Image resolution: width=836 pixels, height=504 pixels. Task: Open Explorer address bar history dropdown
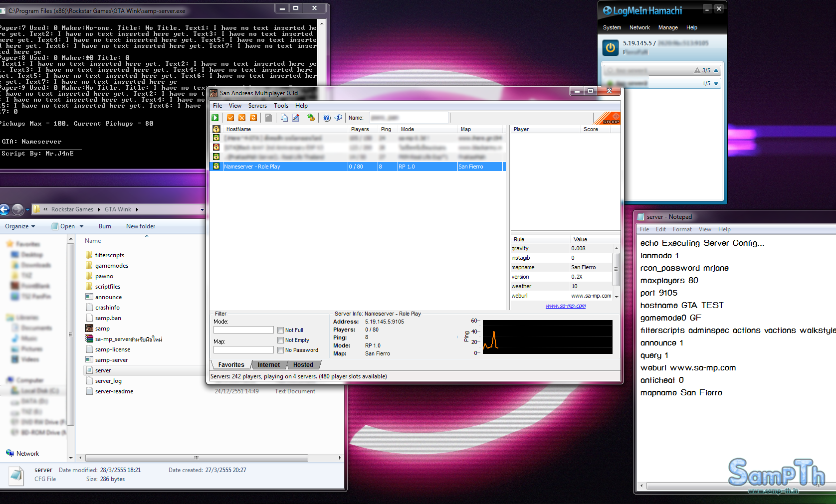click(202, 209)
